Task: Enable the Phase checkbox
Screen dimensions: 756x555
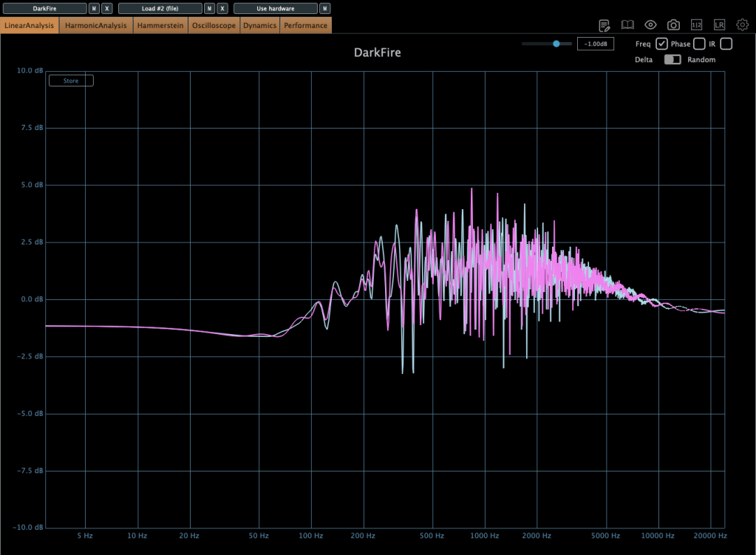Action: coord(699,44)
